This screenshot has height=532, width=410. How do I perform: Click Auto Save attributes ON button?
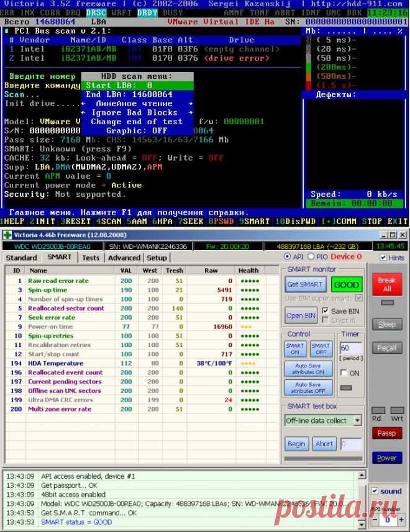(308, 369)
